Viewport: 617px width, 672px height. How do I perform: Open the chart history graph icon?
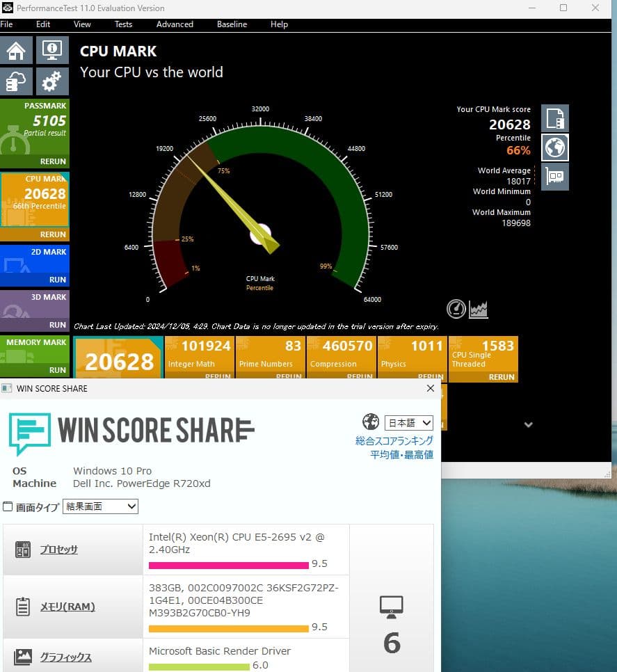pos(478,309)
